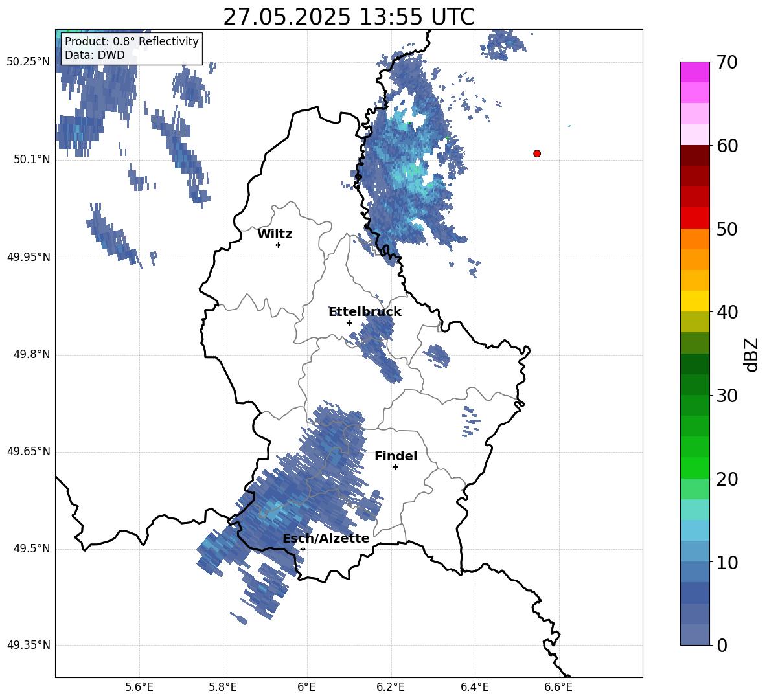The width and height of the screenshot is (767, 700).
Task: Click the Ettelbruck station label
Action: pos(365,312)
